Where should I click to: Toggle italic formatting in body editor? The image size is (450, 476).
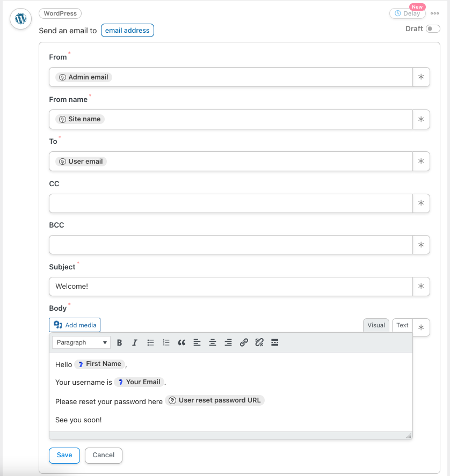(x=135, y=343)
